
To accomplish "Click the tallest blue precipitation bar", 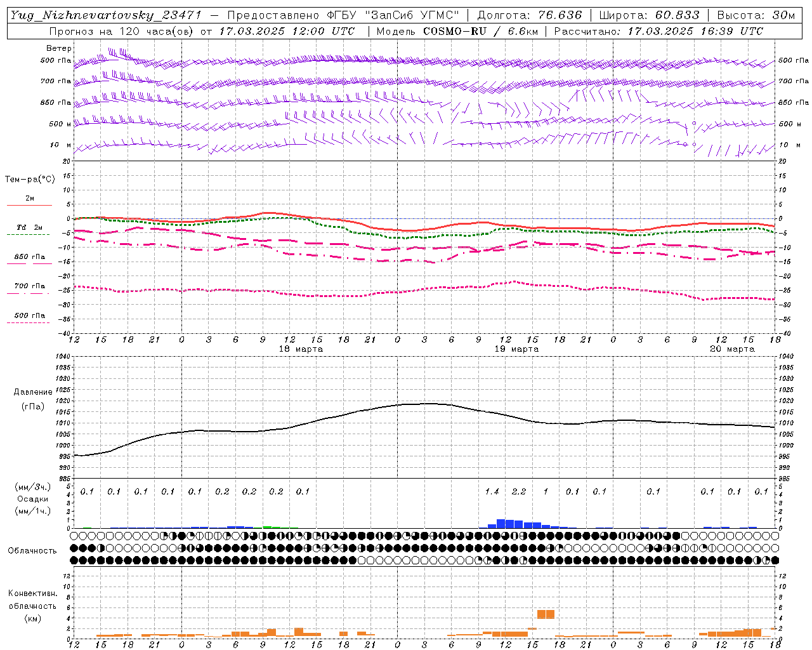I will 501,524.
